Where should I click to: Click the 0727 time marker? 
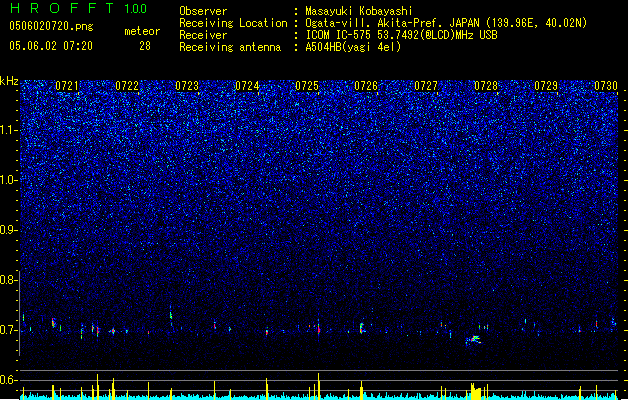click(x=426, y=86)
